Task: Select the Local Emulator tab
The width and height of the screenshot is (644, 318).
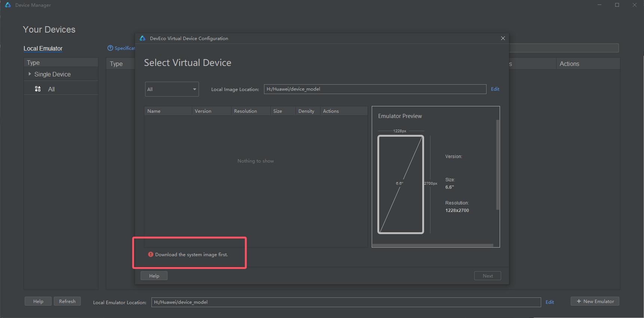Action: coord(43,48)
